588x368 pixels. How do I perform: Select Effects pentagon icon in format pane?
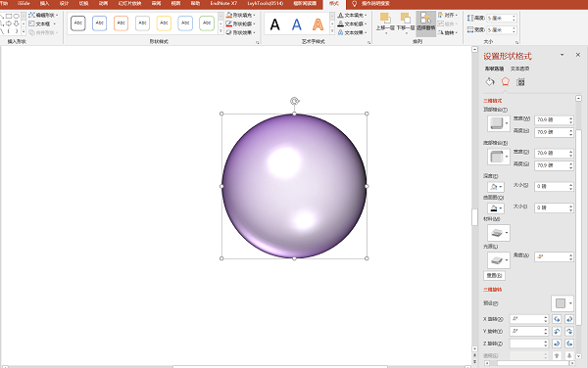point(506,81)
